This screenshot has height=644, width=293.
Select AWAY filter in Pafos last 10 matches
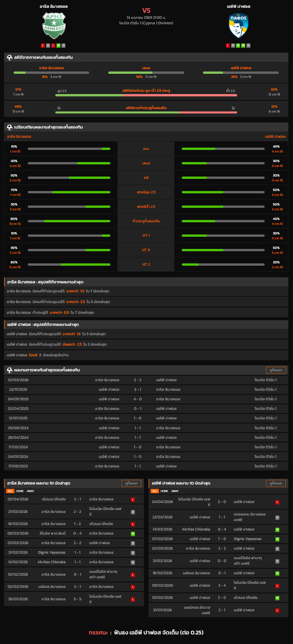[175, 491]
